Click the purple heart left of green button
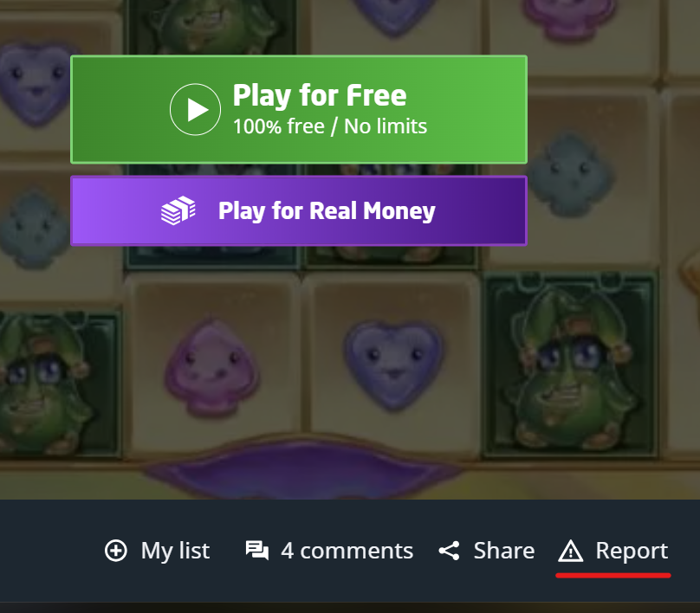The width and height of the screenshot is (700, 613). pyautogui.click(x=35, y=83)
